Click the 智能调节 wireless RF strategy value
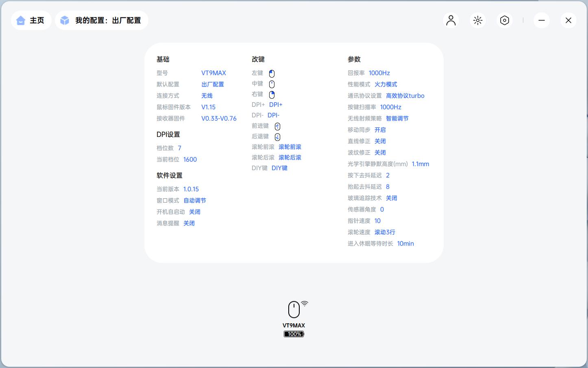Image resolution: width=588 pixels, height=368 pixels. [x=397, y=119]
